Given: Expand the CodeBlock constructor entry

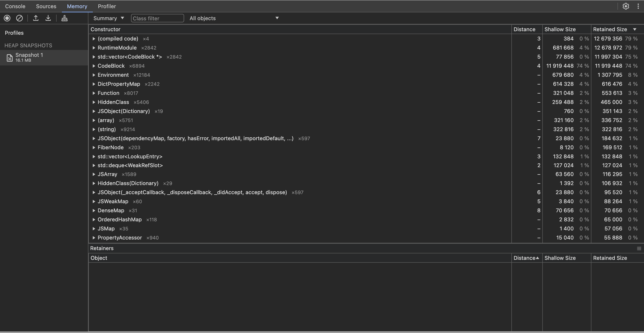Looking at the screenshot, I should [94, 66].
